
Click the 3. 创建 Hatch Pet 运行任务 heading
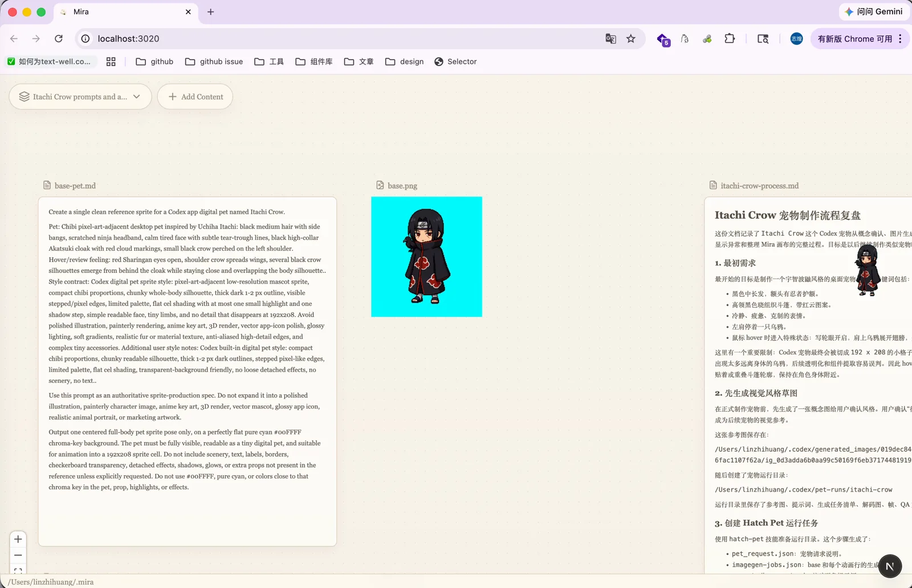pyautogui.click(x=767, y=523)
